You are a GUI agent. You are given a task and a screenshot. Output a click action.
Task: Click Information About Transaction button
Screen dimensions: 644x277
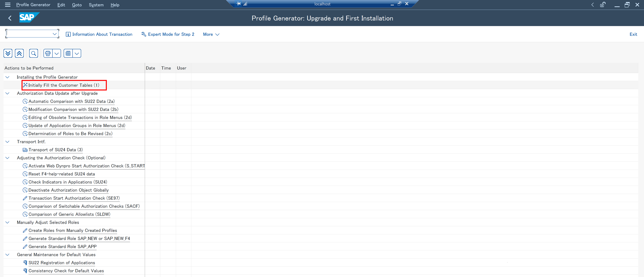(99, 34)
